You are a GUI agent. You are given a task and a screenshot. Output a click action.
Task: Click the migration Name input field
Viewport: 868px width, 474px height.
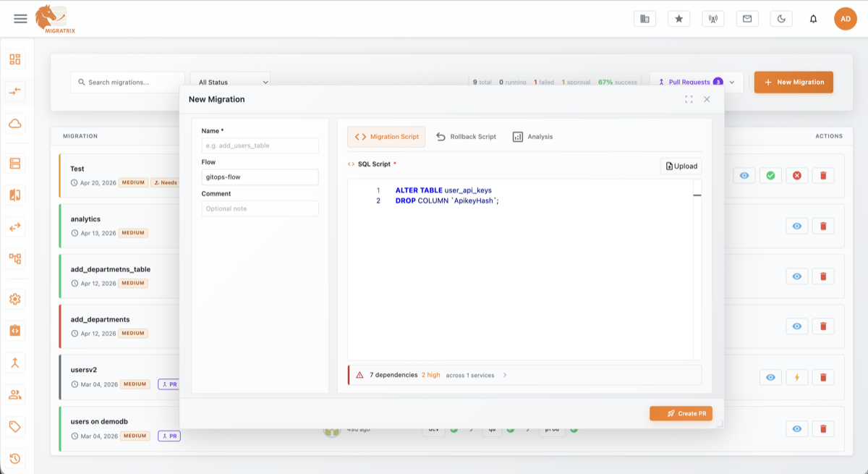tap(260, 145)
